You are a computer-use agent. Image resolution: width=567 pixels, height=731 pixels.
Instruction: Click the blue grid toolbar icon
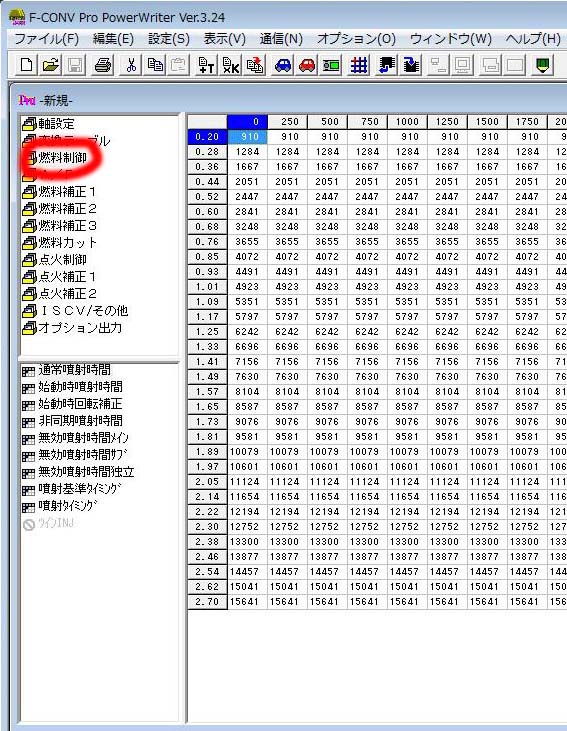359,65
